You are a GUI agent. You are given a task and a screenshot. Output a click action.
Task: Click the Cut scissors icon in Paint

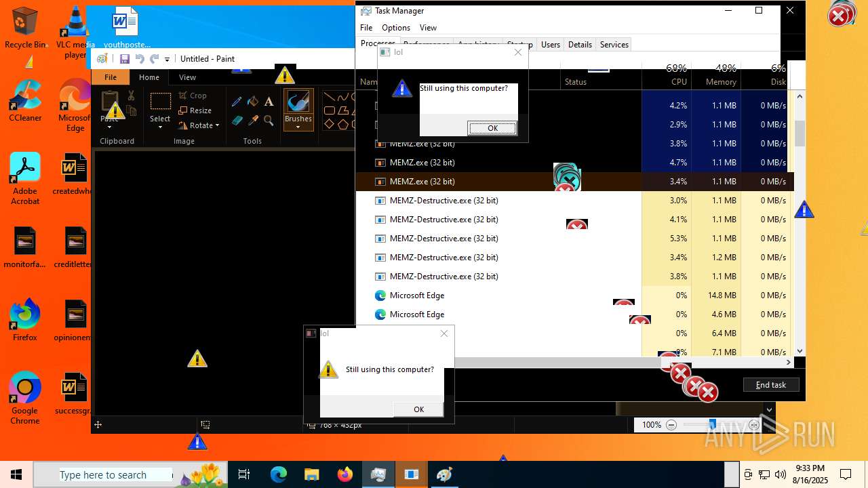tap(131, 96)
